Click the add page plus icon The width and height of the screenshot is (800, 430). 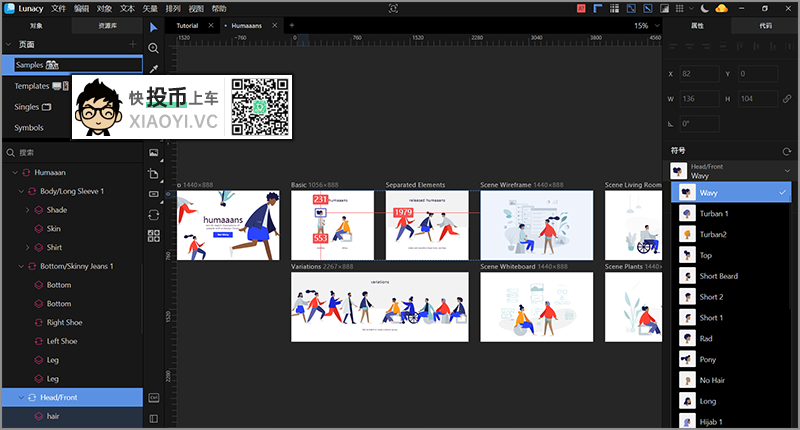(x=133, y=45)
